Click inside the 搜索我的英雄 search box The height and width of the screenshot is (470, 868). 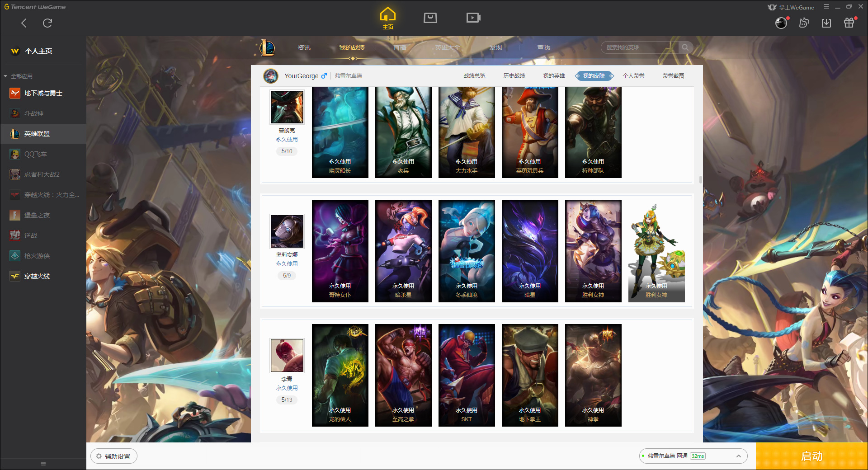point(640,47)
